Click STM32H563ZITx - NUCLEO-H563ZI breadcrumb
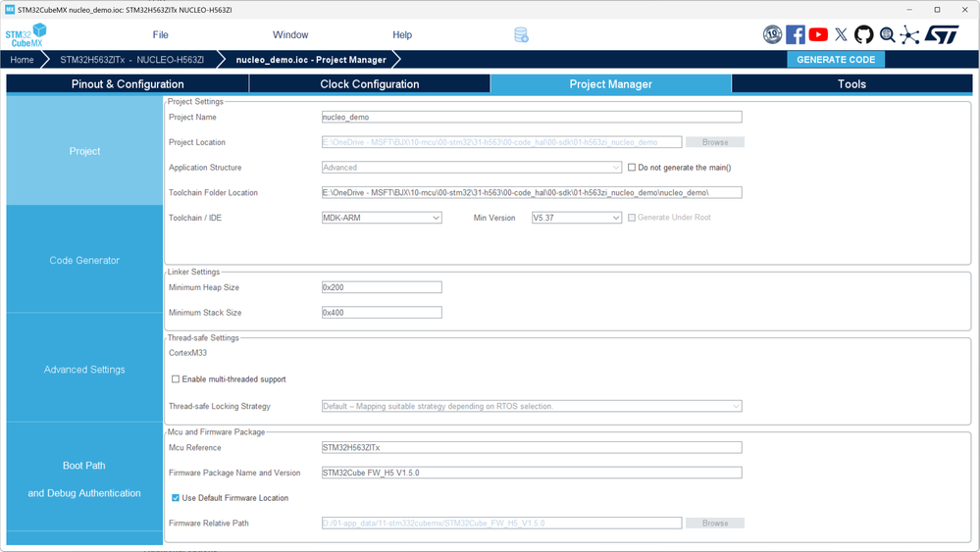Image resolution: width=980 pixels, height=552 pixels. tap(131, 60)
